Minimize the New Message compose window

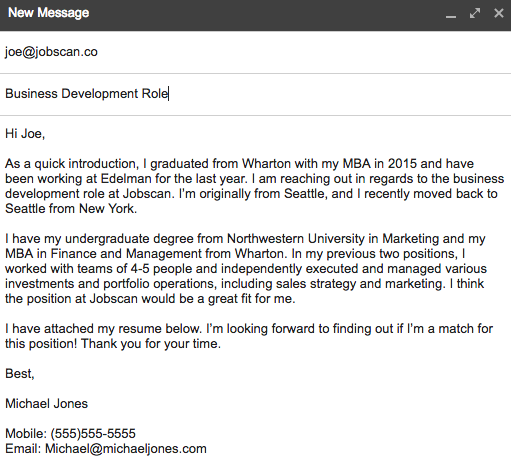451,14
